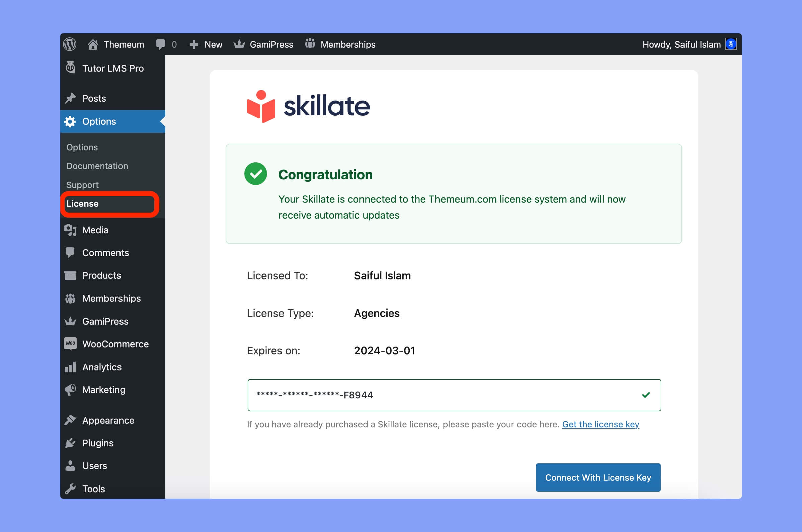The width and height of the screenshot is (802, 532).
Task: Click the green tick inside license field
Action: pos(646,395)
